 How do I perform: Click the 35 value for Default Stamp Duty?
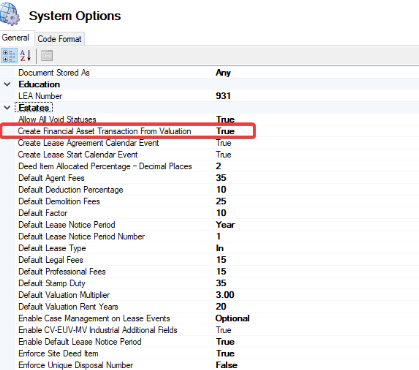tap(221, 283)
